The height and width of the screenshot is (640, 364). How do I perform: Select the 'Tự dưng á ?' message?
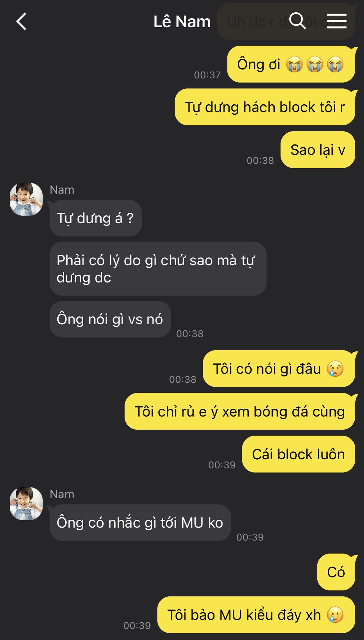(x=96, y=218)
